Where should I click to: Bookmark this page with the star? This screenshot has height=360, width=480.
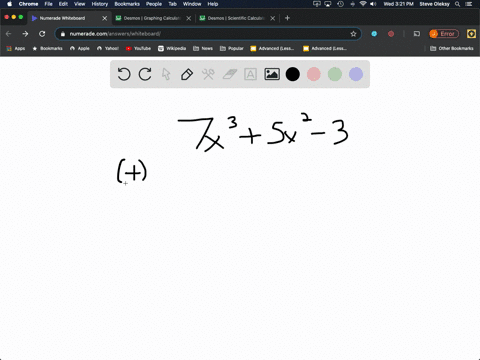point(353,34)
